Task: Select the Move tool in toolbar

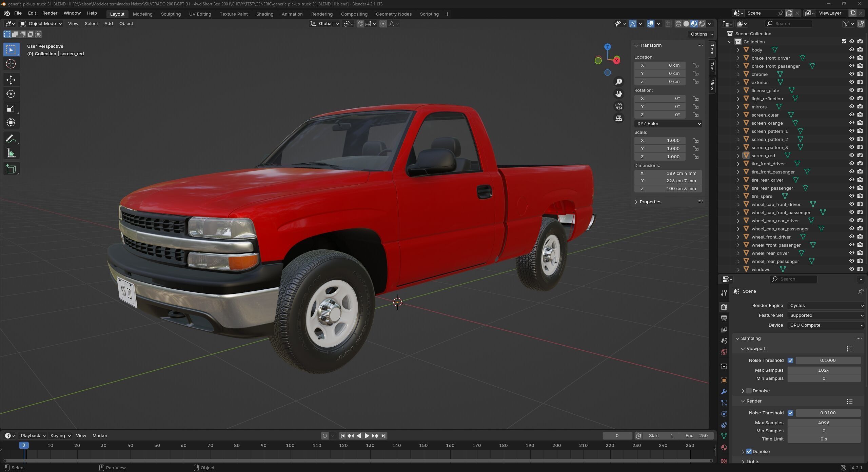Action: coord(11,80)
